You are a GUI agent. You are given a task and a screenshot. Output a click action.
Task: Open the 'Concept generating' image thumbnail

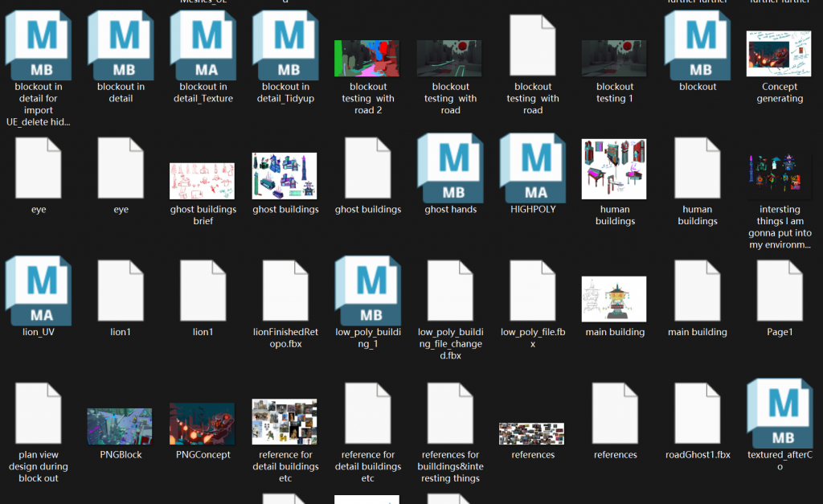pos(780,54)
